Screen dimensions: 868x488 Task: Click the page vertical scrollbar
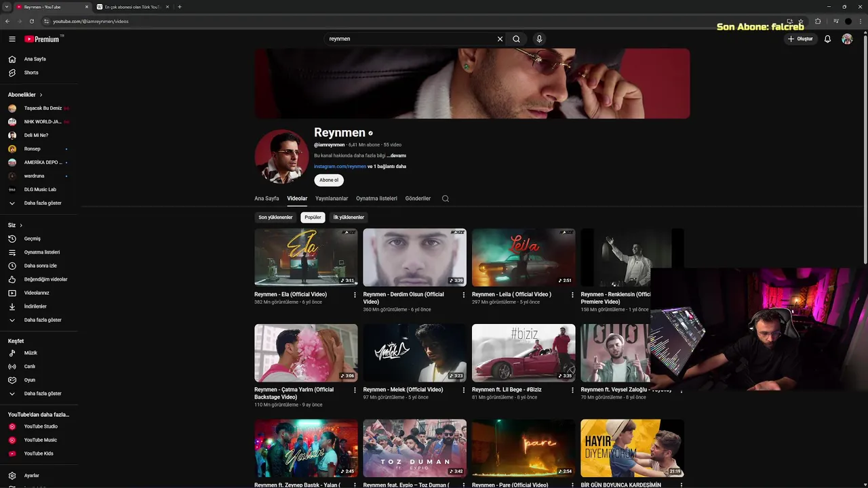pyautogui.click(x=865, y=149)
